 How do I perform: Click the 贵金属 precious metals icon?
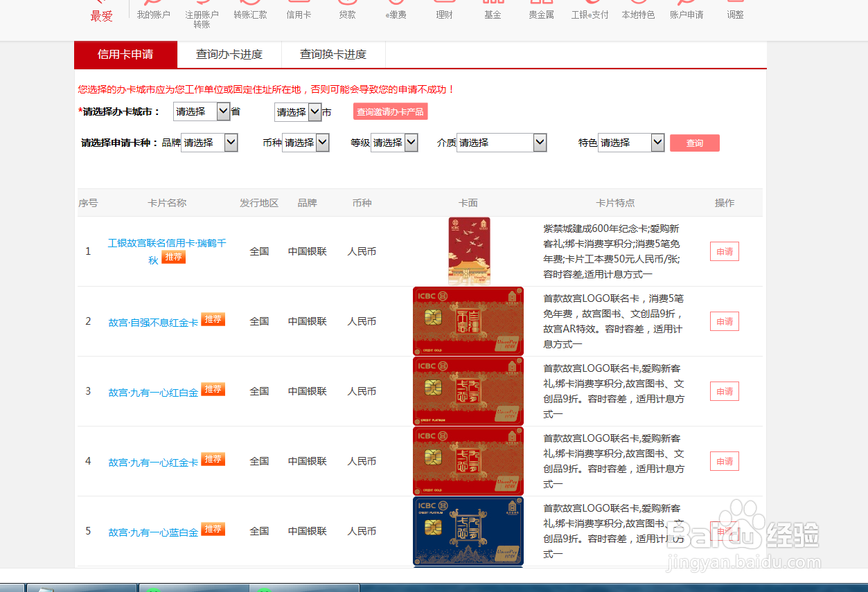point(541,10)
